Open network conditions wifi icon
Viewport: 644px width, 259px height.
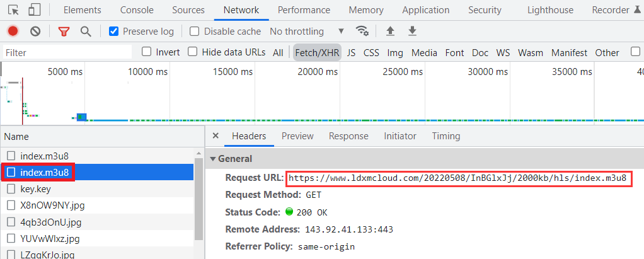pos(362,32)
